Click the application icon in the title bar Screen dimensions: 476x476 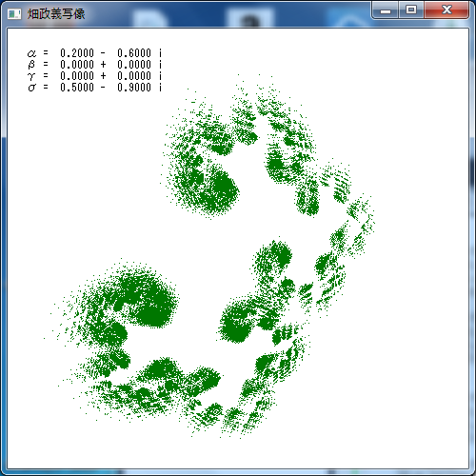click(14, 14)
